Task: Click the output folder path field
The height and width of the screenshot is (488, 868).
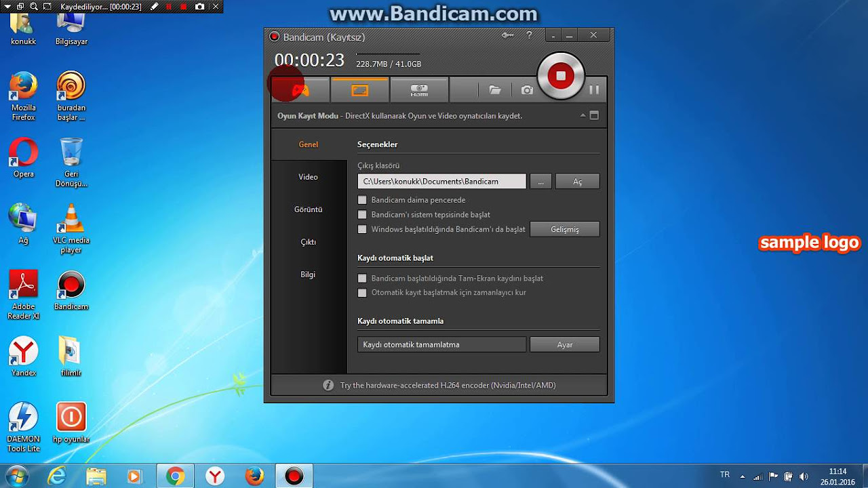Action: pyautogui.click(x=441, y=181)
